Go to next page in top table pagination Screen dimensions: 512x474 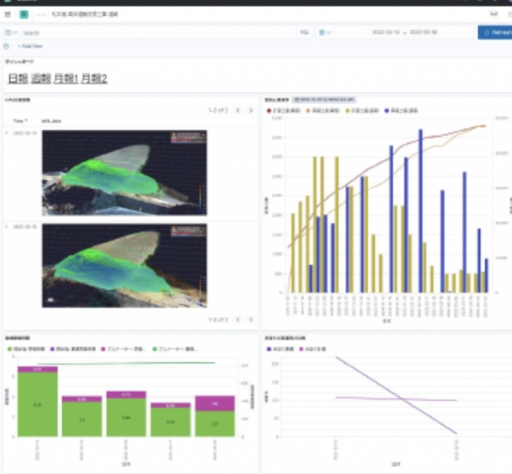point(251,110)
